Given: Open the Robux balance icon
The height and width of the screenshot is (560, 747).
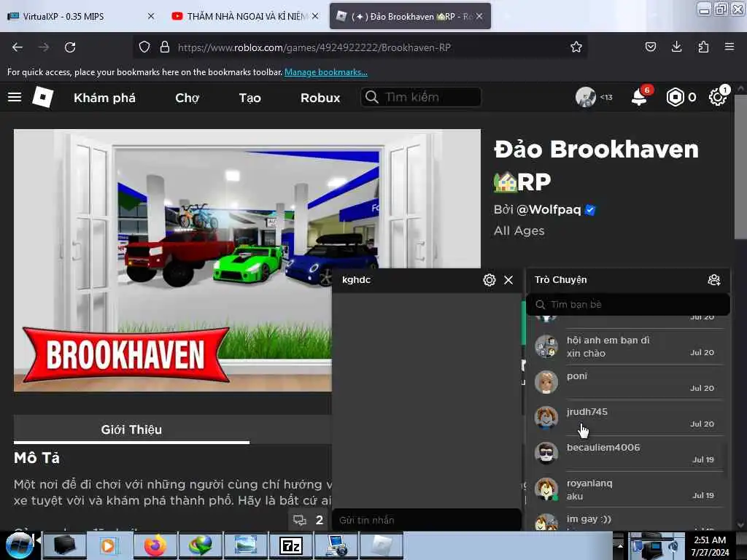Looking at the screenshot, I should point(675,97).
